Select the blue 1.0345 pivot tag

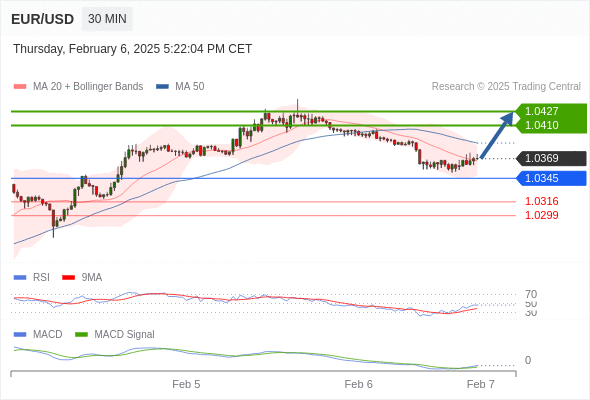[551, 178]
